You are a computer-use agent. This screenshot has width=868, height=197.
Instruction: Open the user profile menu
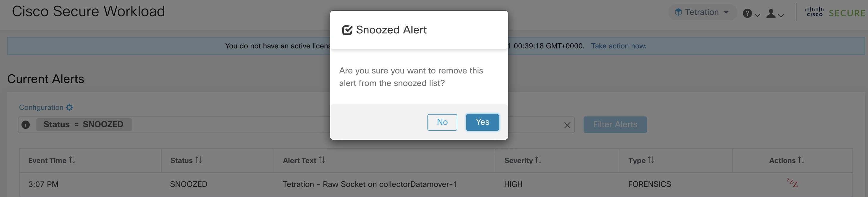[x=775, y=13]
